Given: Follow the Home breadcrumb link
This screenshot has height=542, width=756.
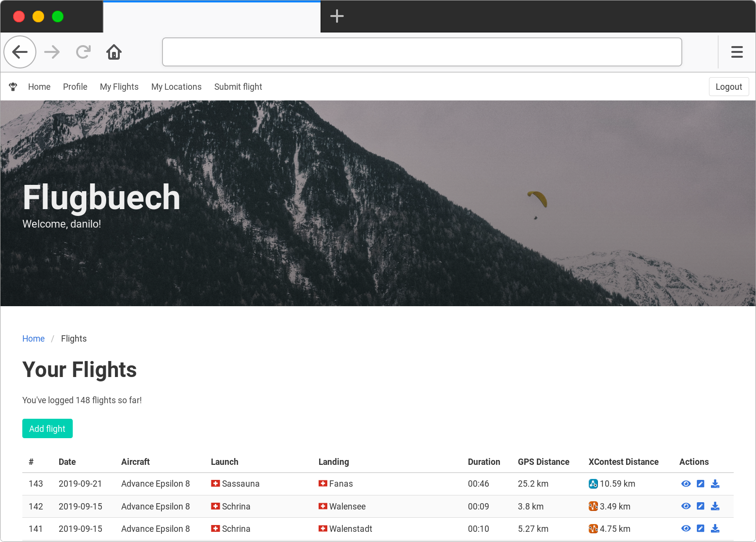Looking at the screenshot, I should (33, 338).
